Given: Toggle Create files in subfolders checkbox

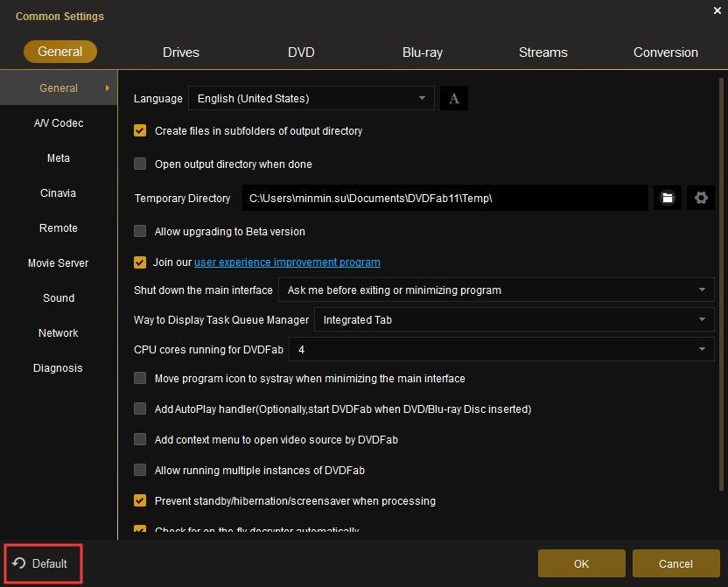Looking at the screenshot, I should click(140, 131).
